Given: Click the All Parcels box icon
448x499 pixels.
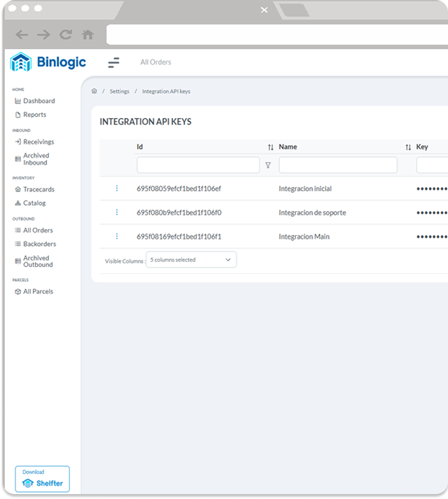Looking at the screenshot, I should pyautogui.click(x=18, y=291).
